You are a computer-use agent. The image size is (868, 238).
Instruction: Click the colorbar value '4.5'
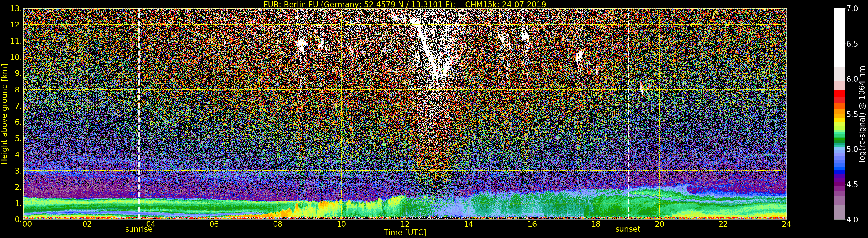(852, 185)
